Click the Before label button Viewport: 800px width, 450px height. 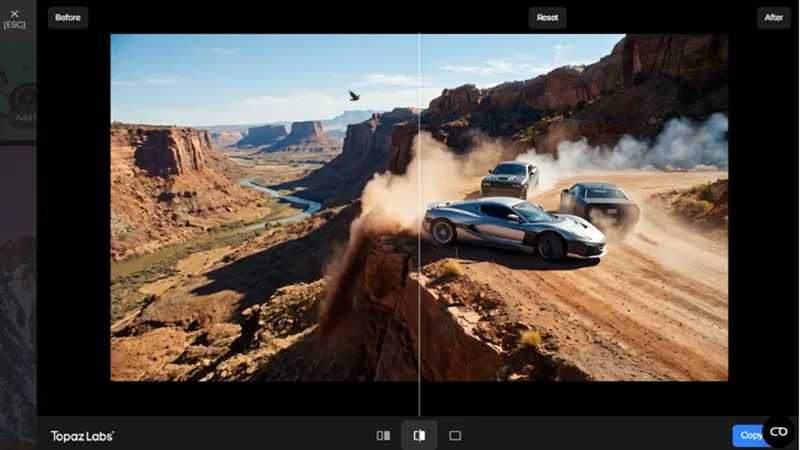pos(68,17)
